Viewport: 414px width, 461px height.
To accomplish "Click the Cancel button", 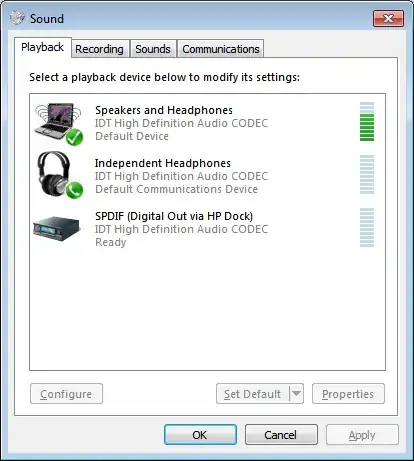I will (x=281, y=435).
